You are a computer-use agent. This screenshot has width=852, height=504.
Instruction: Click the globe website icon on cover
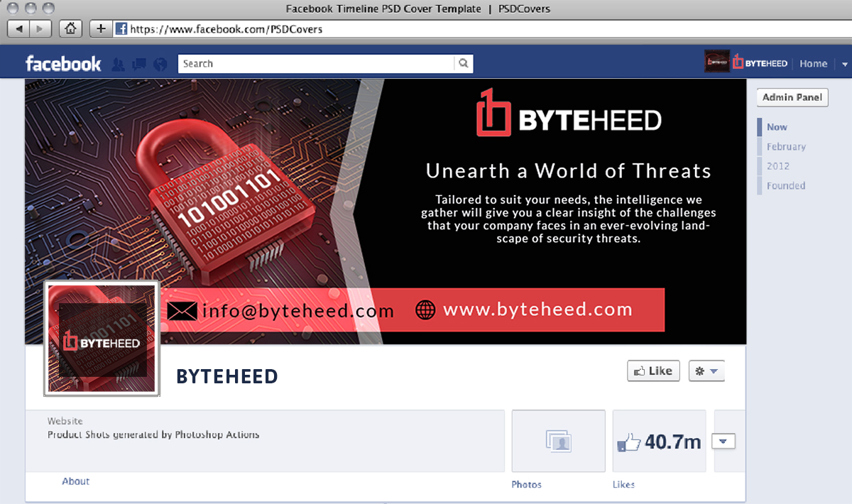tap(425, 310)
